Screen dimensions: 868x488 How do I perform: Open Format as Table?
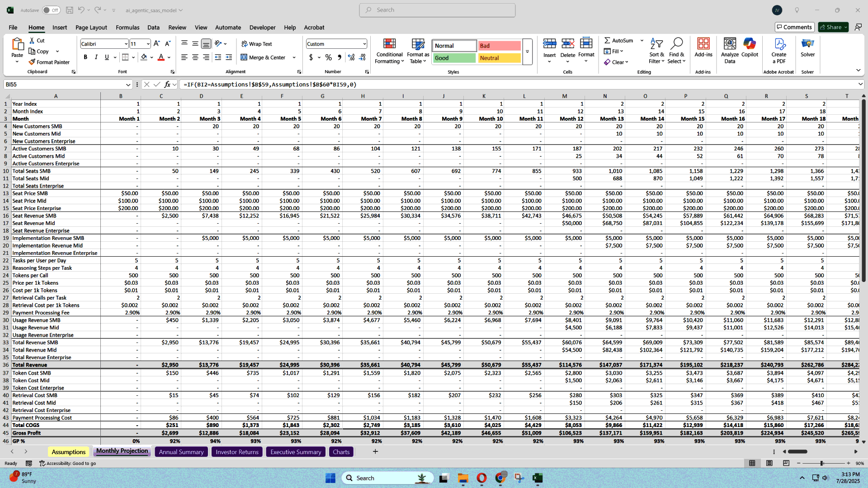[x=418, y=51]
